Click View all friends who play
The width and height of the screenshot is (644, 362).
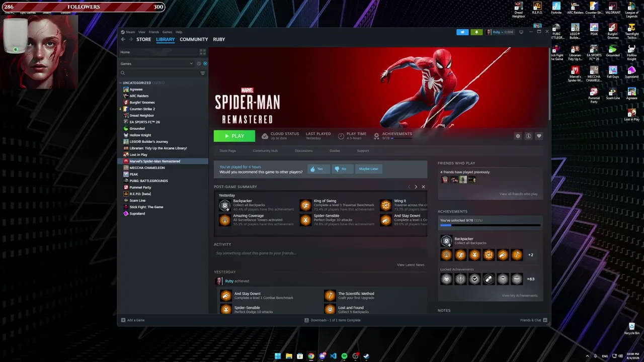click(518, 194)
